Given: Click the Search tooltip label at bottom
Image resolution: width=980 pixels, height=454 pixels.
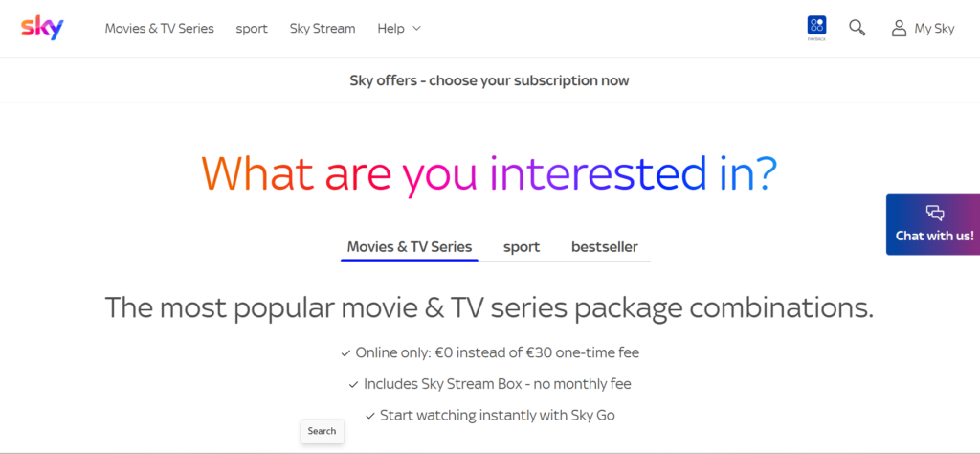Looking at the screenshot, I should [322, 431].
